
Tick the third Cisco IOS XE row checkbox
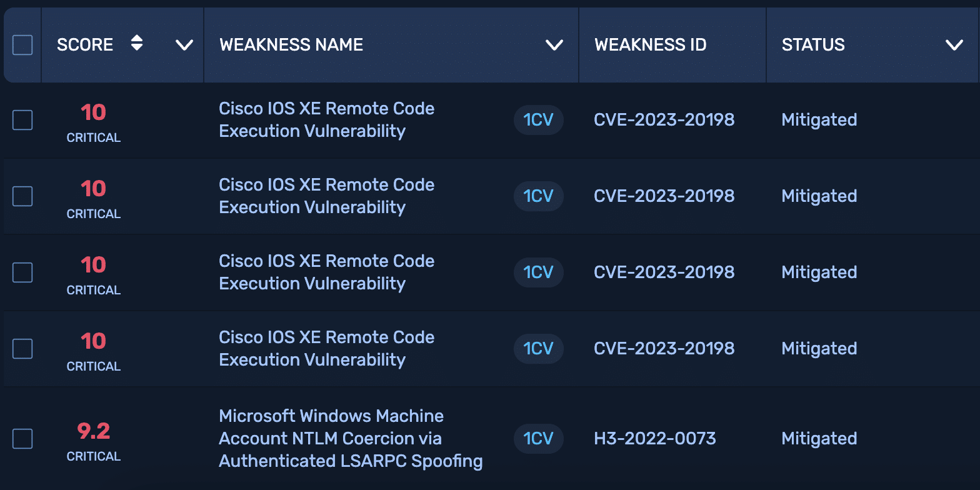(x=22, y=272)
